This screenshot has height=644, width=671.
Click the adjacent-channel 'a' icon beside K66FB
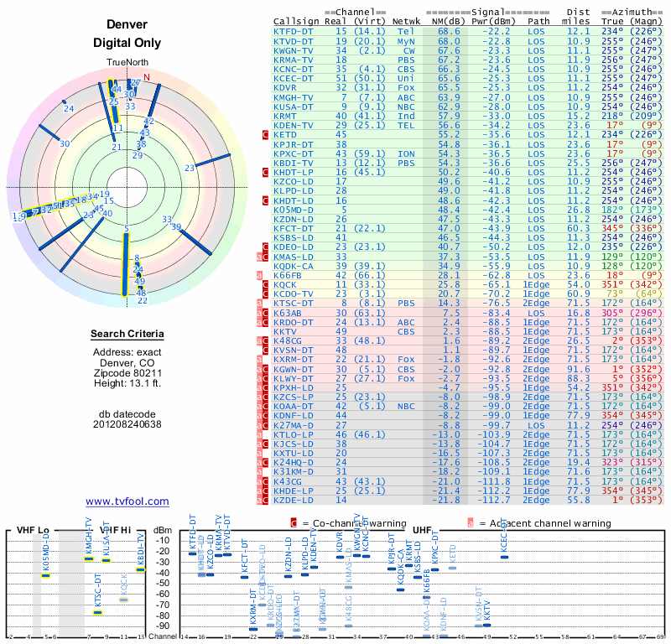(x=259, y=275)
